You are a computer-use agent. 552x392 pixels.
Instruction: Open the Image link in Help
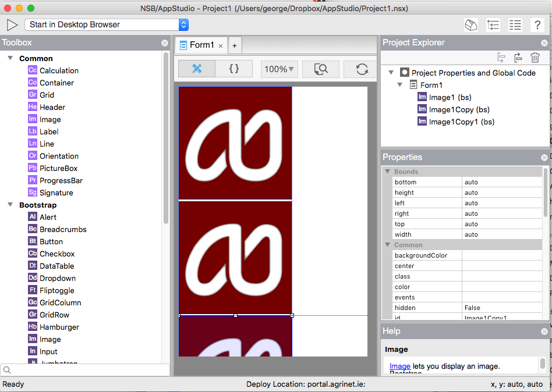tap(399, 366)
